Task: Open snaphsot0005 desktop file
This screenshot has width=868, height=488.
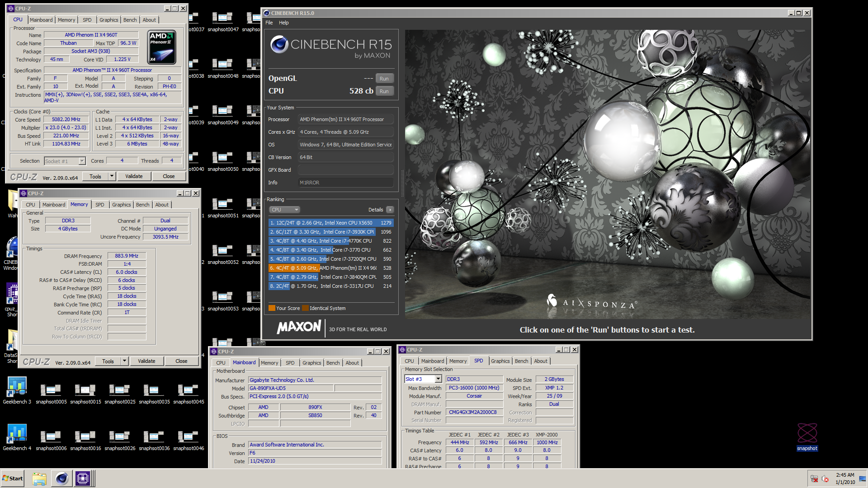Action: click(51, 393)
